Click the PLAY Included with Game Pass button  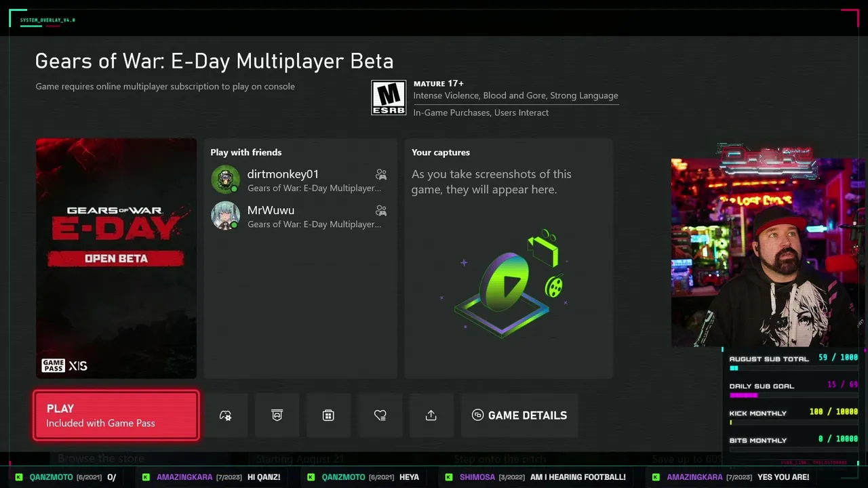point(116,415)
